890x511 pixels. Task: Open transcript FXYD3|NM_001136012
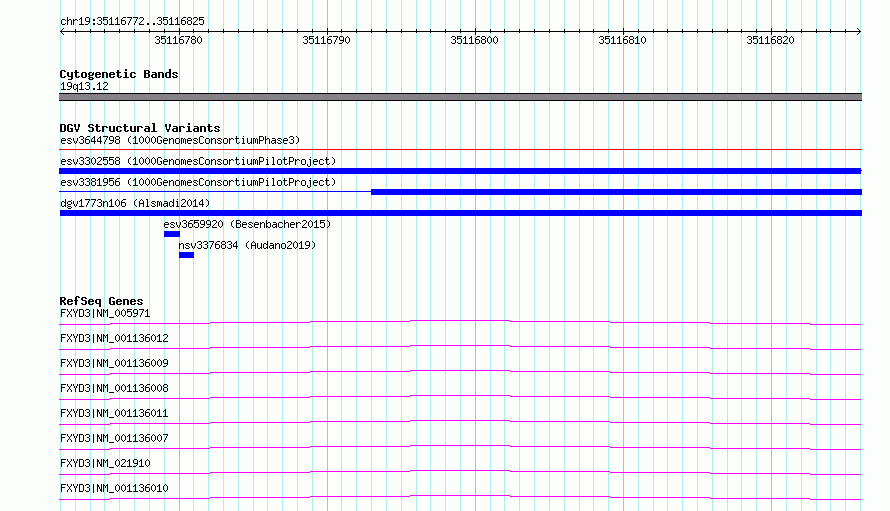pos(114,338)
